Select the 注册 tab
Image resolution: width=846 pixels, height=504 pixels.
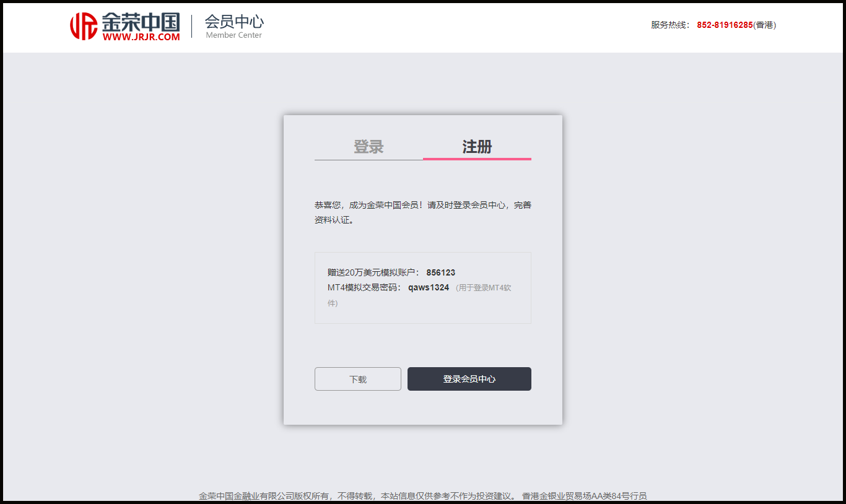click(x=477, y=147)
